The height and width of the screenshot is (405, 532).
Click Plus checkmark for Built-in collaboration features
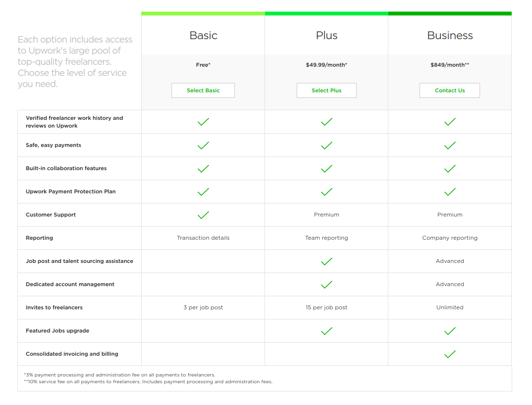pyautogui.click(x=326, y=169)
